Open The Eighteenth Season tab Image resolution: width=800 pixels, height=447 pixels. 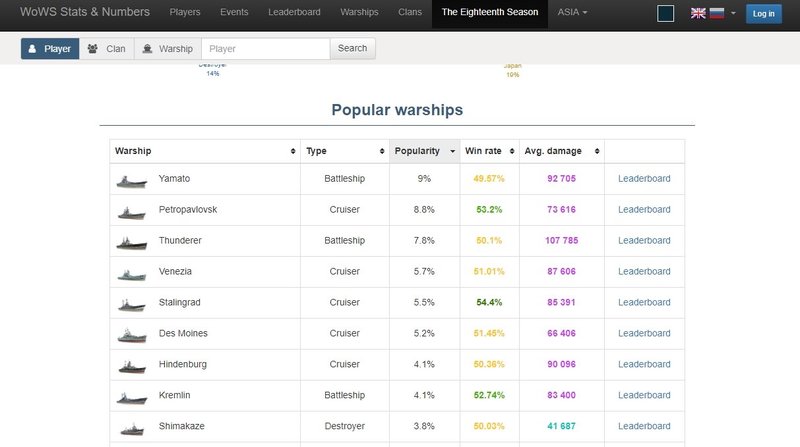click(490, 12)
